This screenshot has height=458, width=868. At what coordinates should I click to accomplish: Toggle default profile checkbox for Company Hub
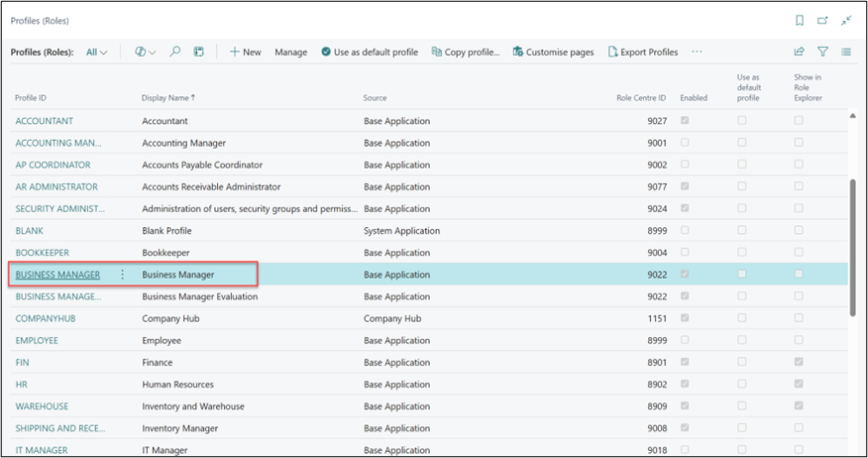coord(742,318)
